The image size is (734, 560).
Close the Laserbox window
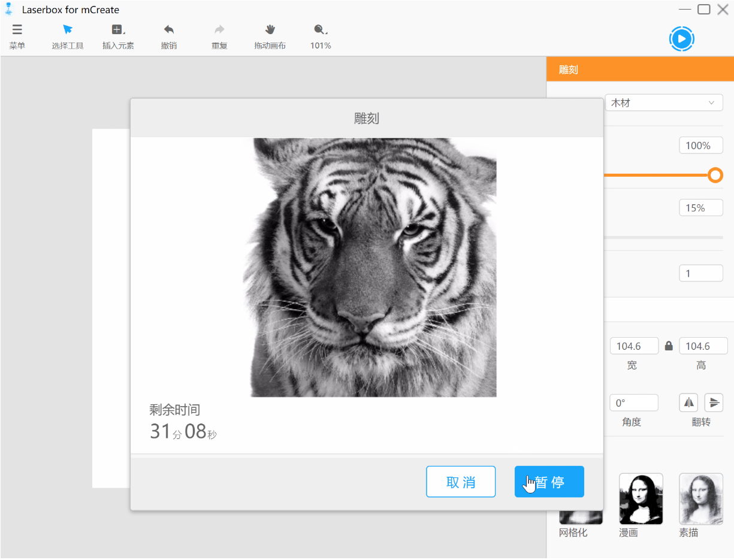click(x=723, y=10)
